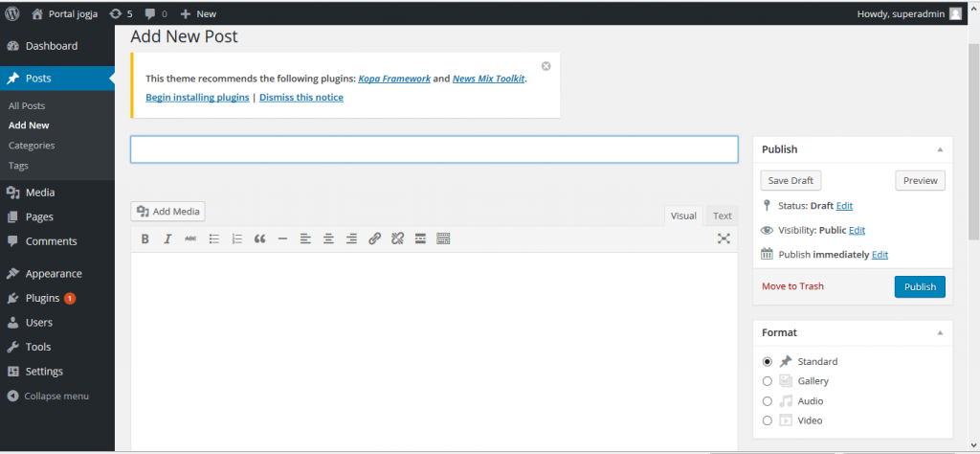Click the post title input field
The height and width of the screenshot is (454, 980).
click(x=434, y=149)
